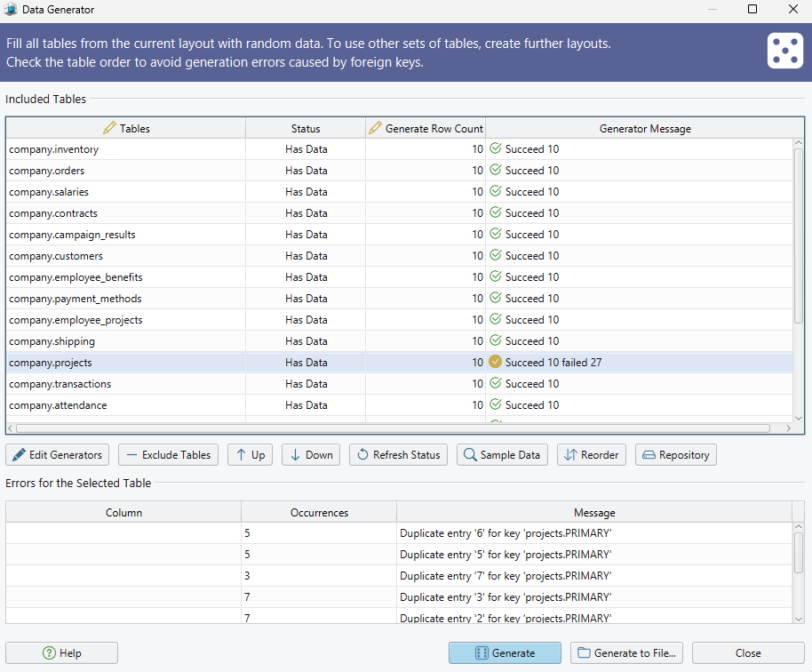Click the Data Generator title bar app icon
The height and width of the screenshot is (672, 812).
coord(11,9)
